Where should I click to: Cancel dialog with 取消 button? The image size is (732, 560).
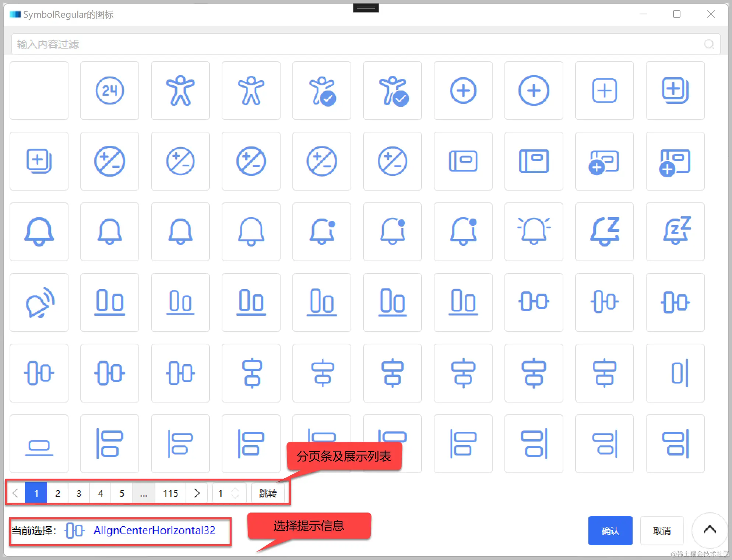point(662,531)
